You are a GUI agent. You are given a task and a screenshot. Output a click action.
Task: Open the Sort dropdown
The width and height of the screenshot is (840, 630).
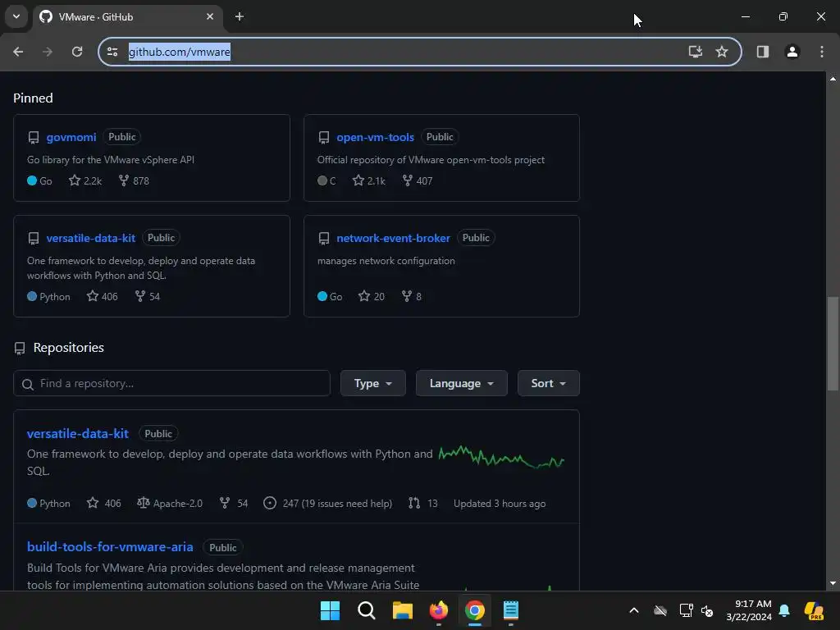(548, 384)
